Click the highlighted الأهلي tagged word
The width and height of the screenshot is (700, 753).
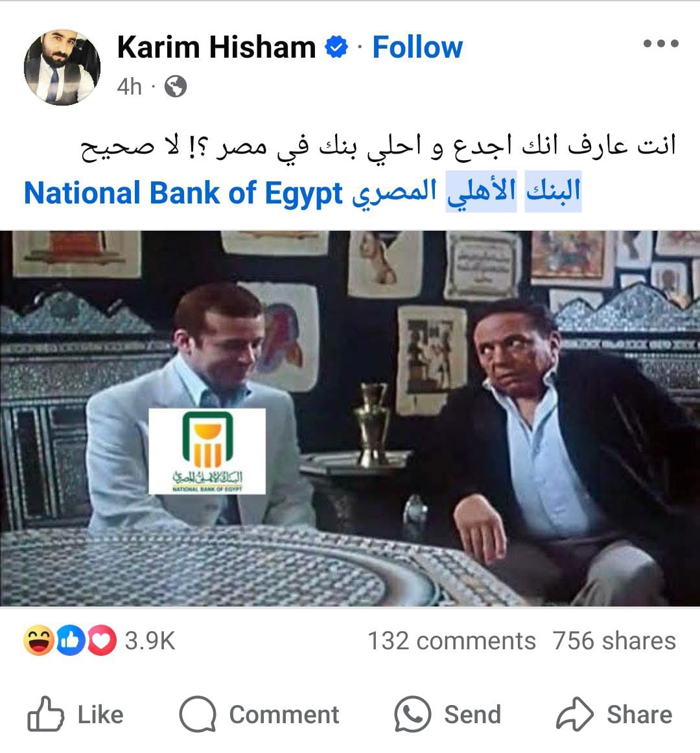[x=481, y=191]
